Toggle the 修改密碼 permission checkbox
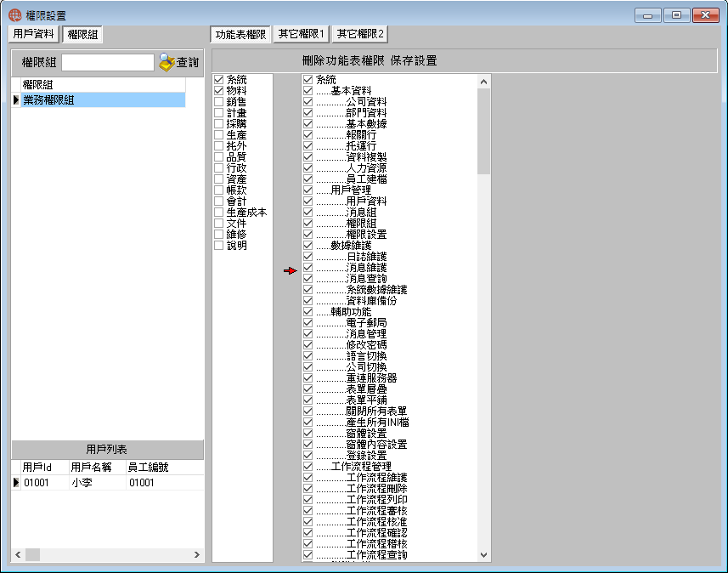 tap(308, 345)
